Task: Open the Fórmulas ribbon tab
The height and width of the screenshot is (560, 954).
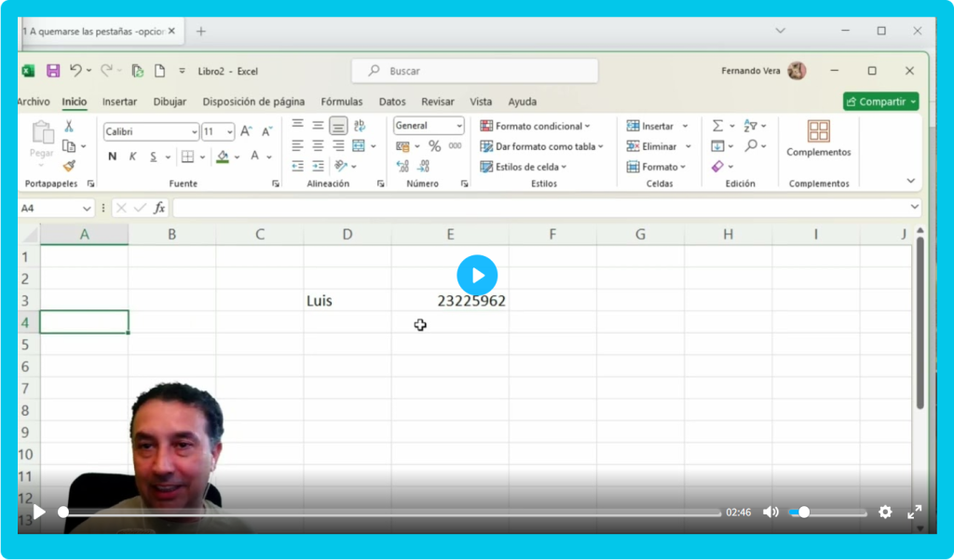Action: pyautogui.click(x=342, y=102)
